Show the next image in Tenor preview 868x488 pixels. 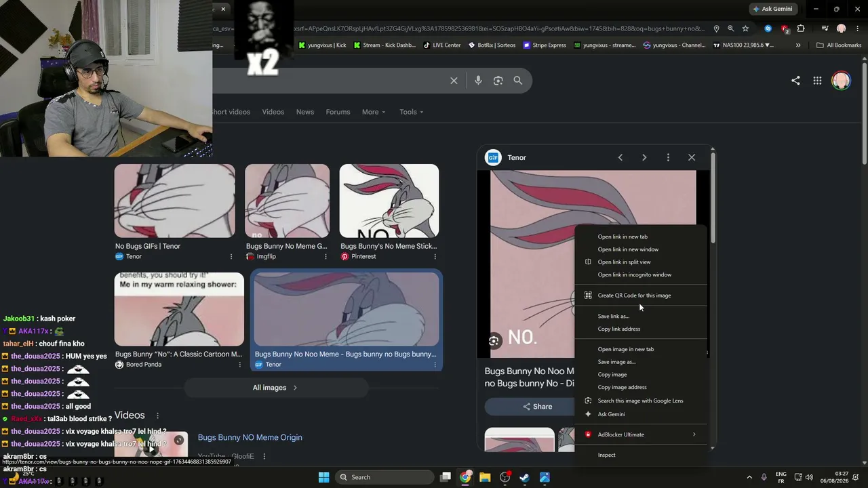pos(644,157)
